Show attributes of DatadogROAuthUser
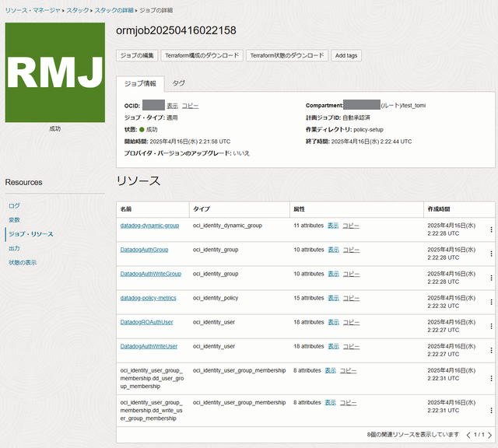Screen dimensions: 498x448 334,322
